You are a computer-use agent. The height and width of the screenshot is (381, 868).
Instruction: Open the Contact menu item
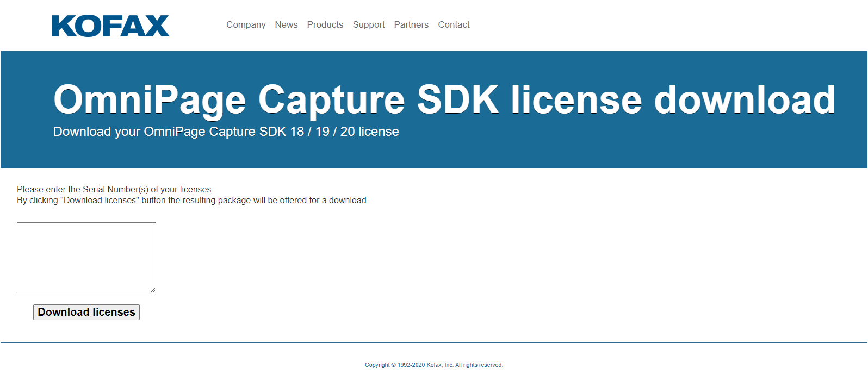coord(454,24)
